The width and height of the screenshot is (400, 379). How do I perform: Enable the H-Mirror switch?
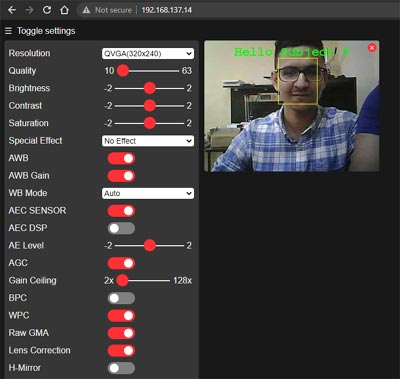(x=121, y=368)
